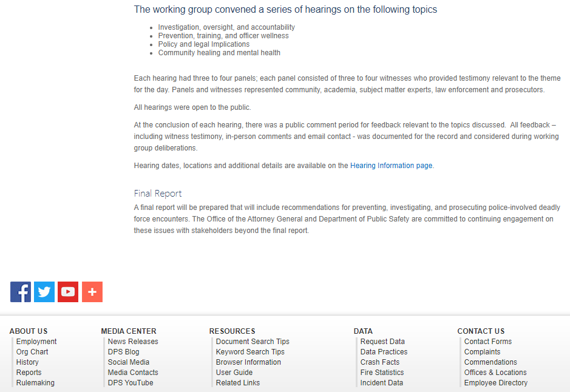The width and height of the screenshot is (570, 392).
Task: Open Related Links under Resources
Action: pos(238,382)
